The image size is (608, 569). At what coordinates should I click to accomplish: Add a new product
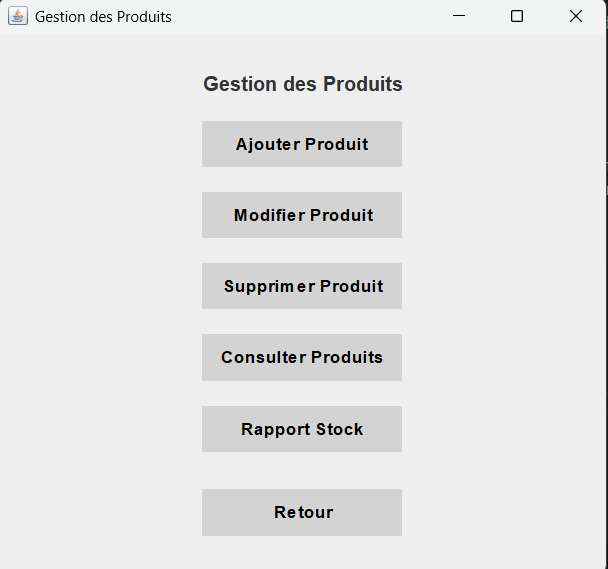click(x=302, y=144)
